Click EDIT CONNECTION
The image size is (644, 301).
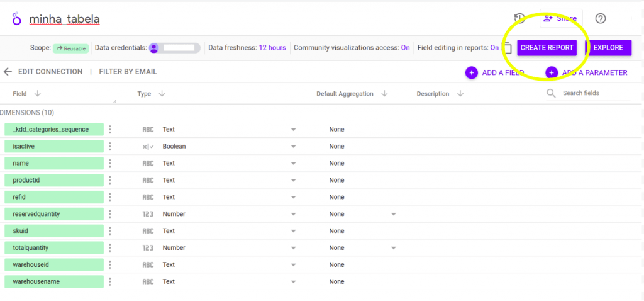tap(50, 72)
